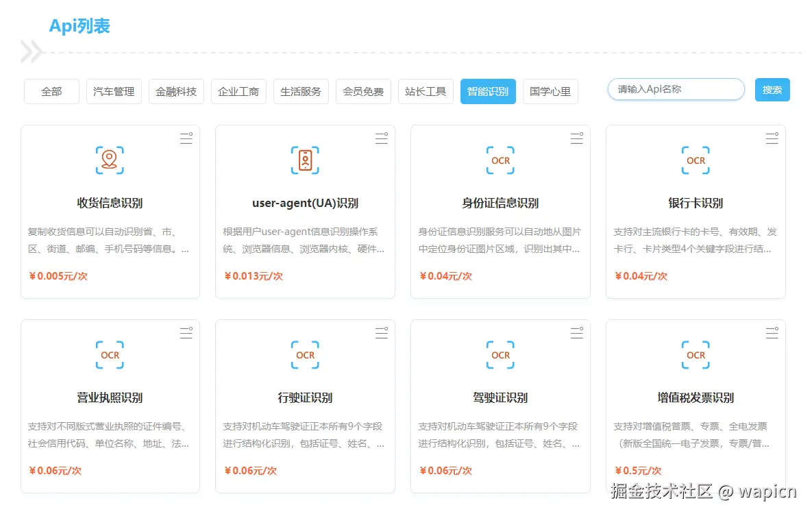The height and width of the screenshot is (516, 812).
Task: Select the 站长工具 filter
Action: [x=426, y=91]
